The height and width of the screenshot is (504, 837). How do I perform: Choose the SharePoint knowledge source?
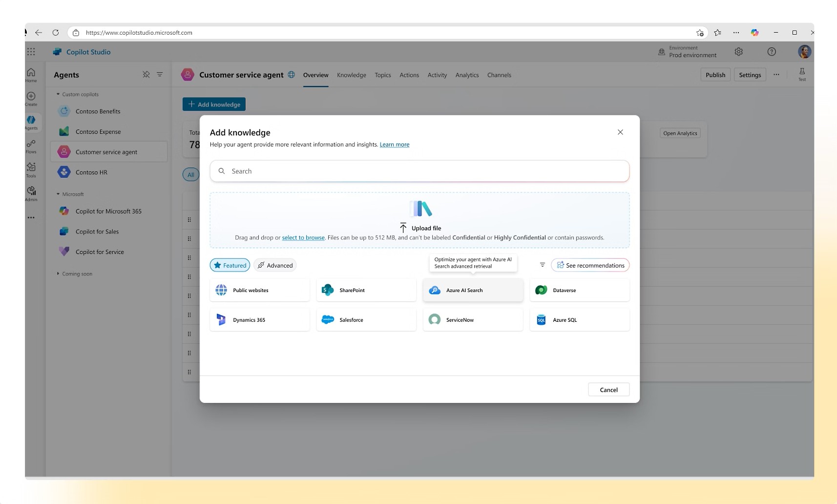point(366,290)
